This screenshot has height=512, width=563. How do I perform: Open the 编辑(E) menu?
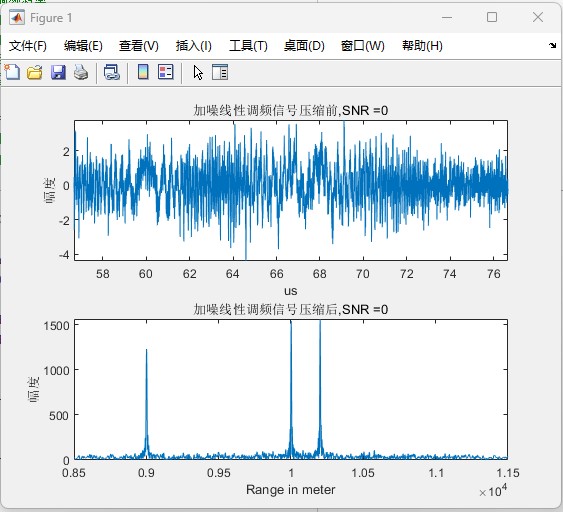pyautogui.click(x=83, y=46)
